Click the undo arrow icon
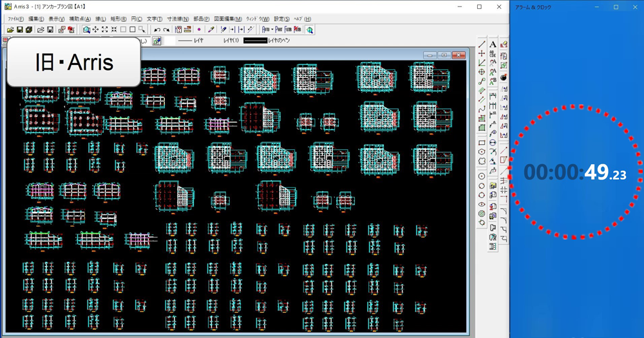The width and height of the screenshot is (644, 338). [x=157, y=30]
